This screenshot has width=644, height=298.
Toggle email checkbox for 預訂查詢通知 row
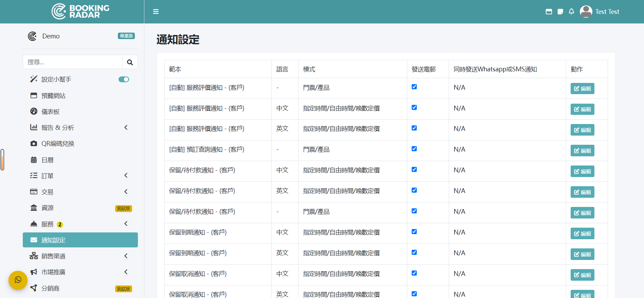(x=414, y=149)
